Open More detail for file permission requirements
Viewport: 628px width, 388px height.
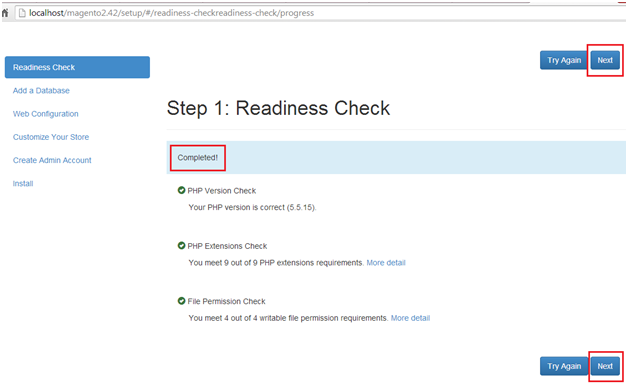coord(411,318)
